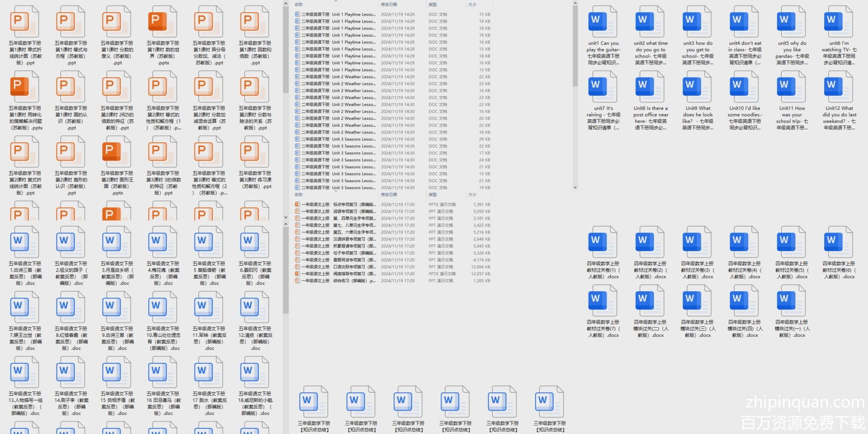This screenshot has width=868, height=434.
Task: Select the 第1课时 圆的认识 PPT icon
Action: (x=71, y=87)
